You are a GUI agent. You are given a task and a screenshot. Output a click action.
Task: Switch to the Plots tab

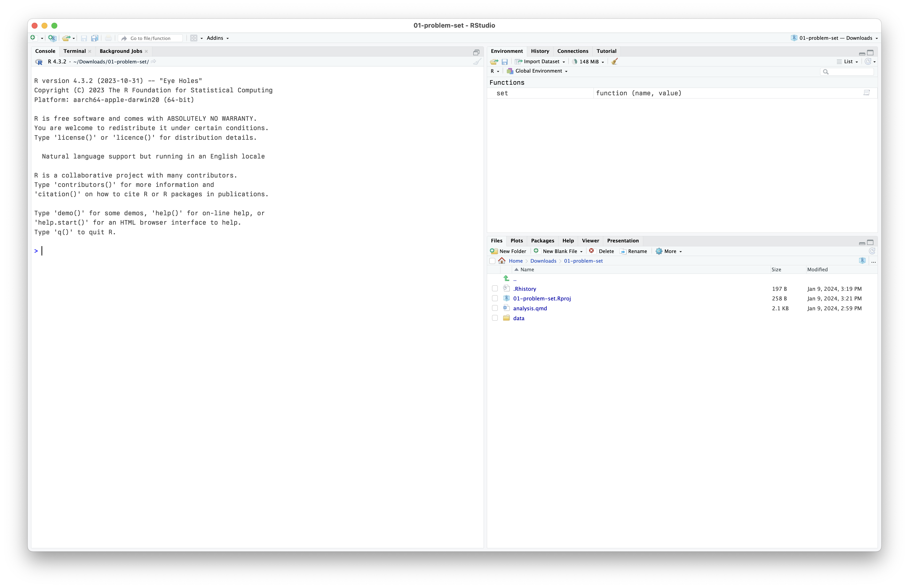(516, 241)
